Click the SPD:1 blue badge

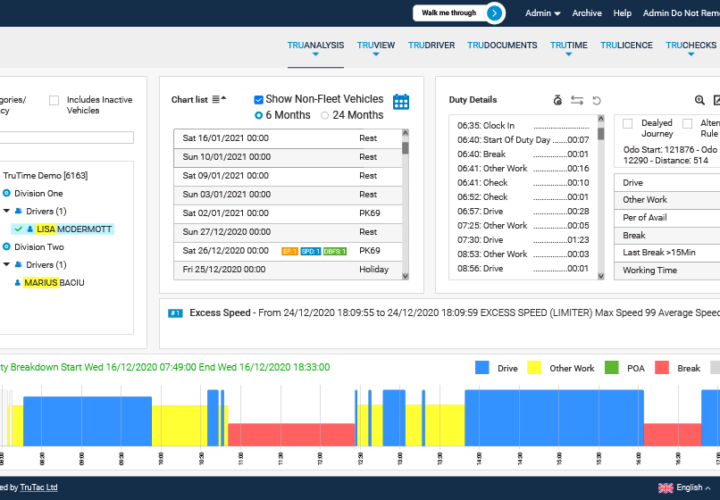[x=311, y=251]
